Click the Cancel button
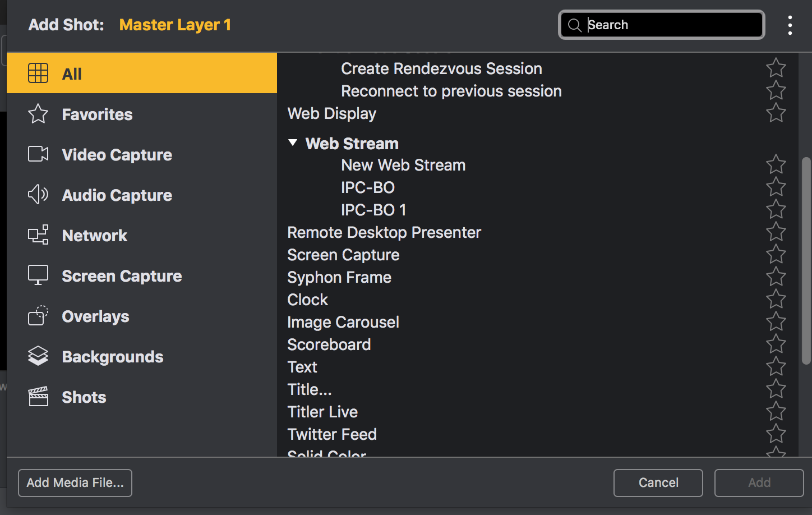 (x=658, y=483)
